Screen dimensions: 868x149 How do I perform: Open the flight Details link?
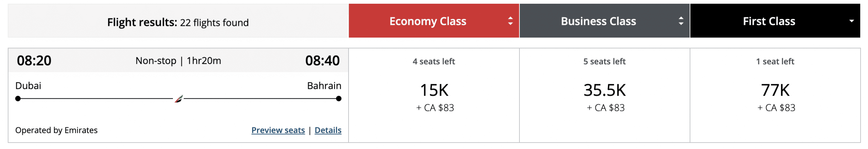click(328, 130)
